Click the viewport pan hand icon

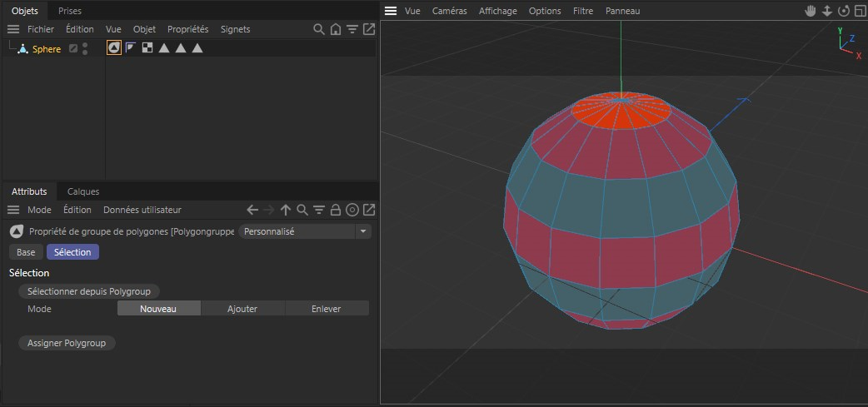pyautogui.click(x=811, y=11)
